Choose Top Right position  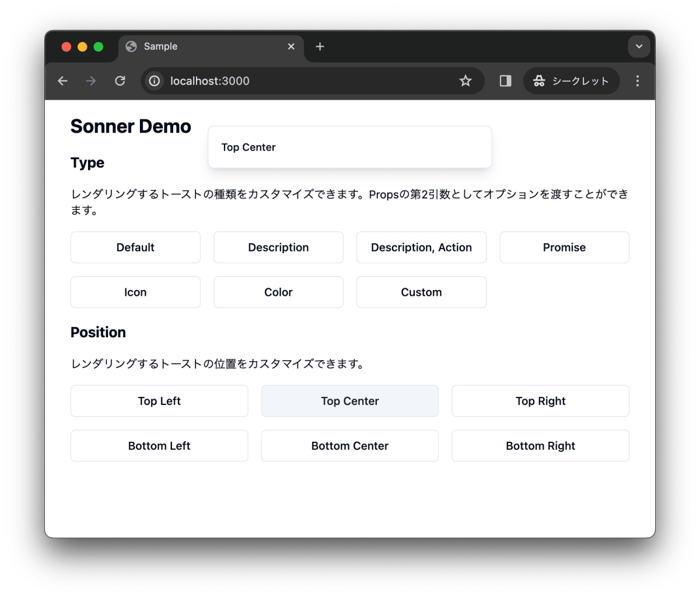point(540,401)
